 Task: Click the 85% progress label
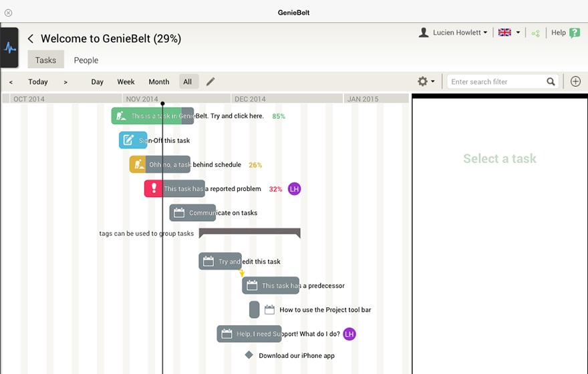pyautogui.click(x=279, y=116)
